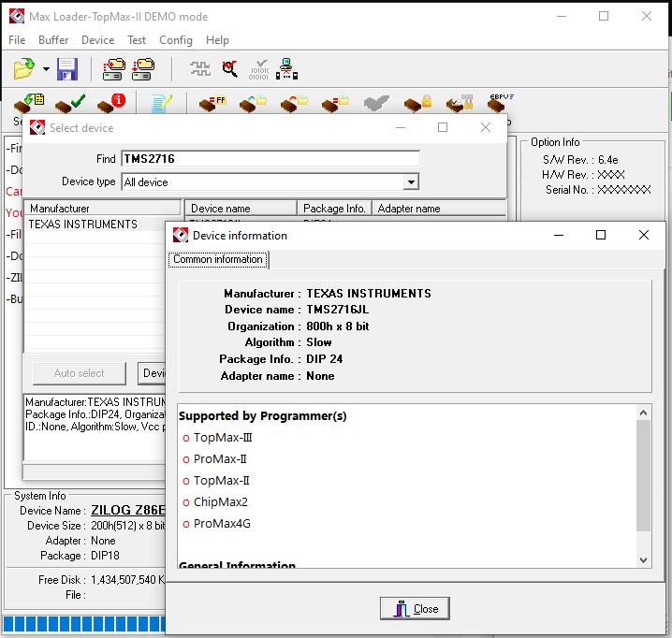Expand the Device type combo box
This screenshot has height=638, width=672.
pyautogui.click(x=410, y=182)
